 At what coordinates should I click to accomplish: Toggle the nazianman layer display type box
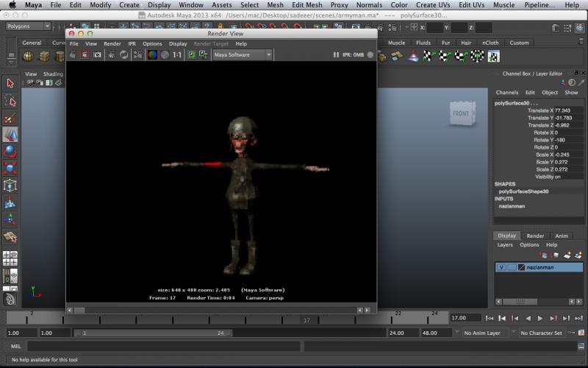(x=512, y=267)
